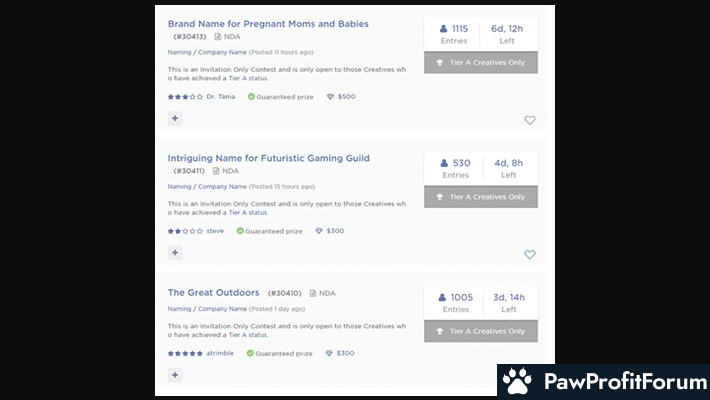Favorite the Futuristic Gaming Guild contest heart
Viewport: 710px width, 400px height.
(x=530, y=254)
